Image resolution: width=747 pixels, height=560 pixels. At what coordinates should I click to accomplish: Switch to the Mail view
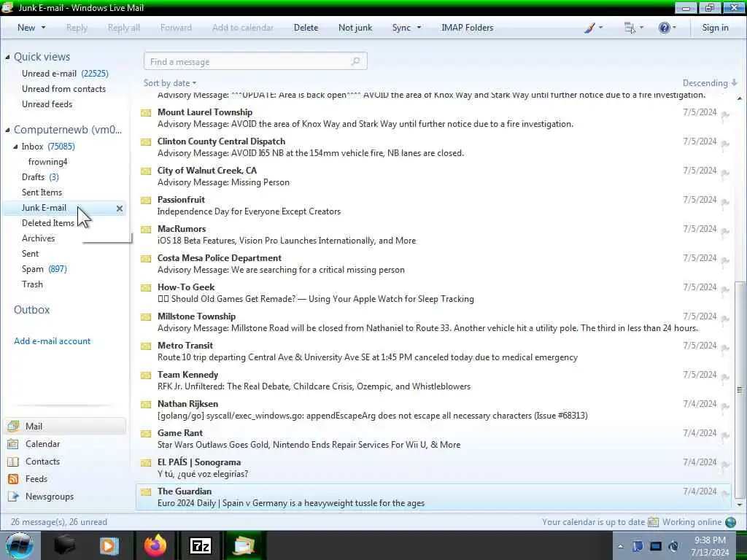coord(65,426)
